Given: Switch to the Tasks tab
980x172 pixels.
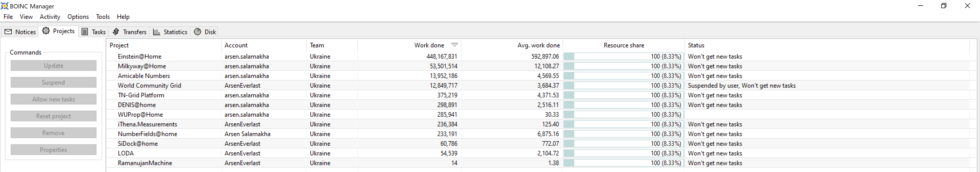Looking at the screenshot, I should coord(94,32).
